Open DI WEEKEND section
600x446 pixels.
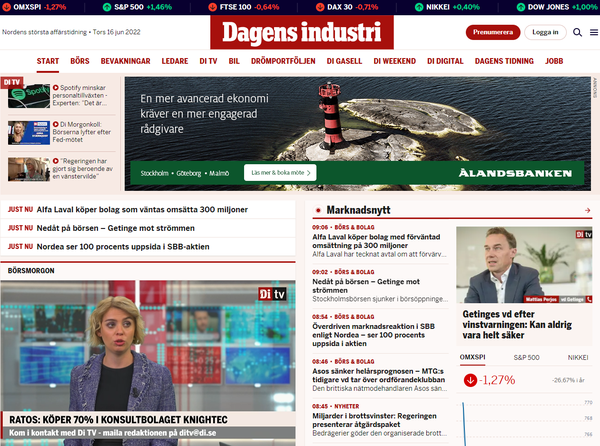tap(395, 61)
